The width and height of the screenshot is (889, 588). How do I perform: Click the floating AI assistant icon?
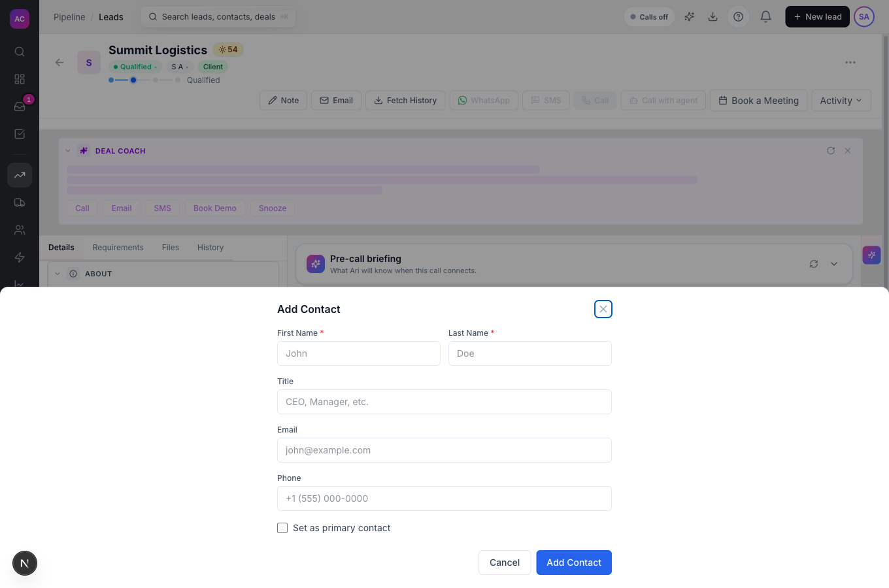point(871,255)
